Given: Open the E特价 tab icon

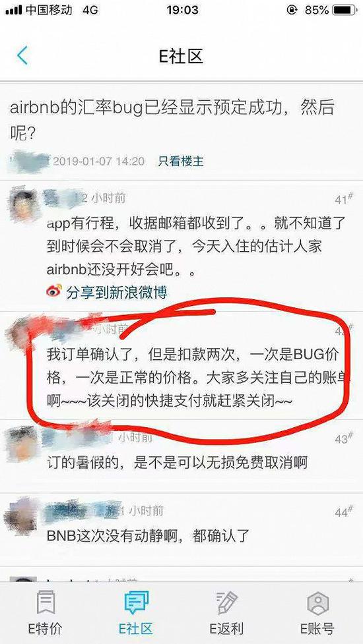Looking at the screenshot, I should pyautogui.click(x=46, y=602).
